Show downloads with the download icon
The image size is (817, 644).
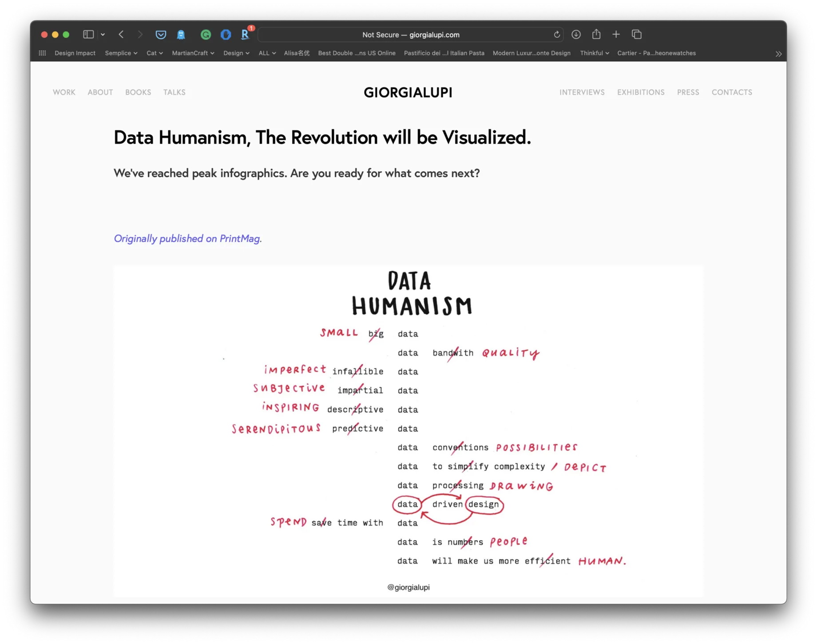576,34
